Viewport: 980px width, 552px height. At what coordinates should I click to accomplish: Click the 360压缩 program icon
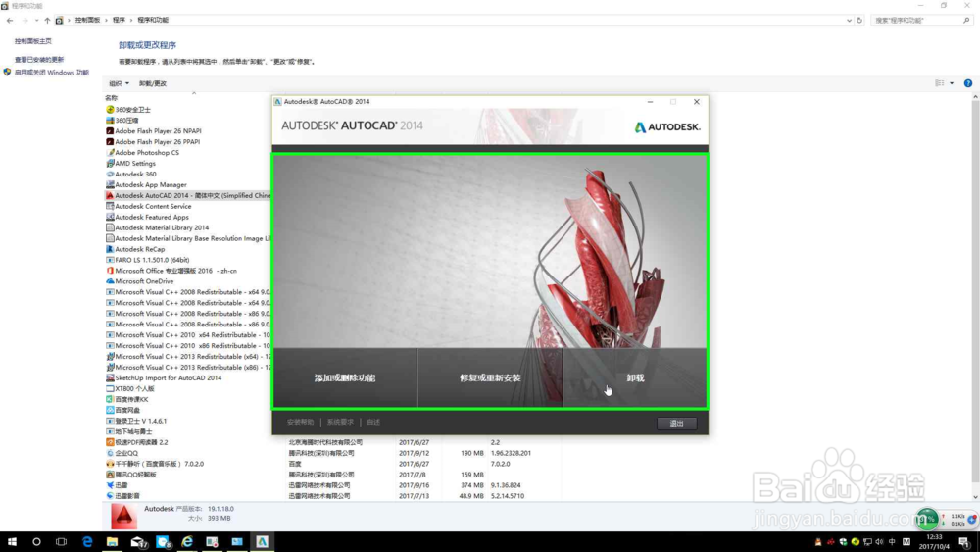(x=110, y=120)
